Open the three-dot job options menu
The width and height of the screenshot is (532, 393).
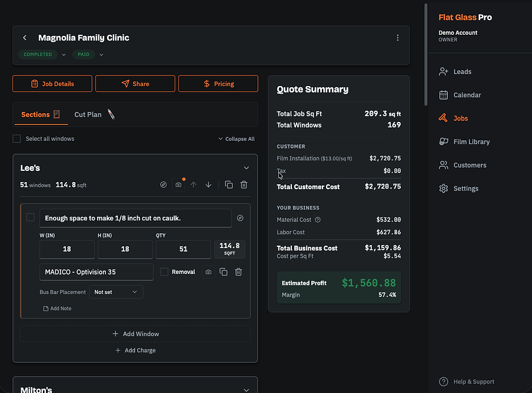coord(398,38)
